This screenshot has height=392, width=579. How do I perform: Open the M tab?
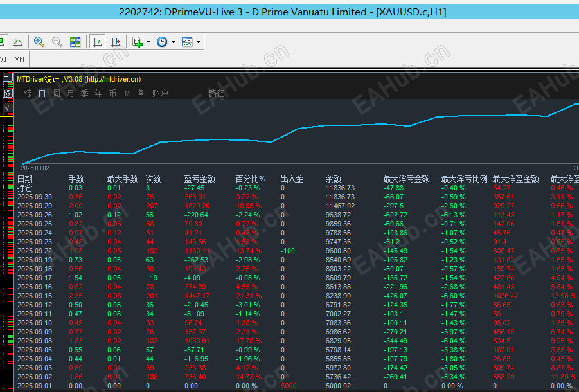[x=127, y=93]
